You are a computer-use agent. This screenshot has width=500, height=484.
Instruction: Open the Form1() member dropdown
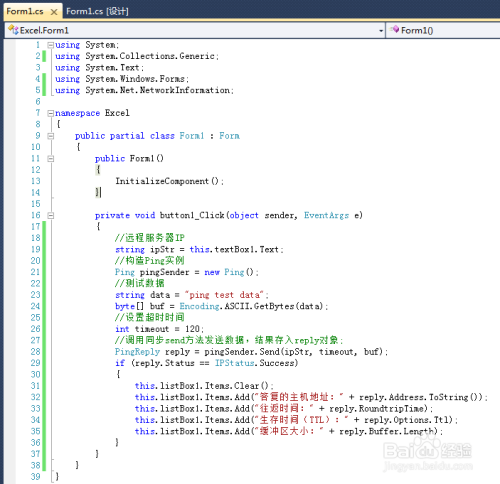[443, 30]
